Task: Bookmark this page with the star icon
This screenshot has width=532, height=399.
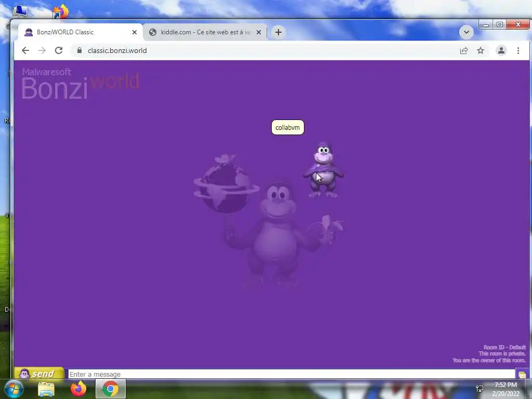Action: [x=481, y=50]
